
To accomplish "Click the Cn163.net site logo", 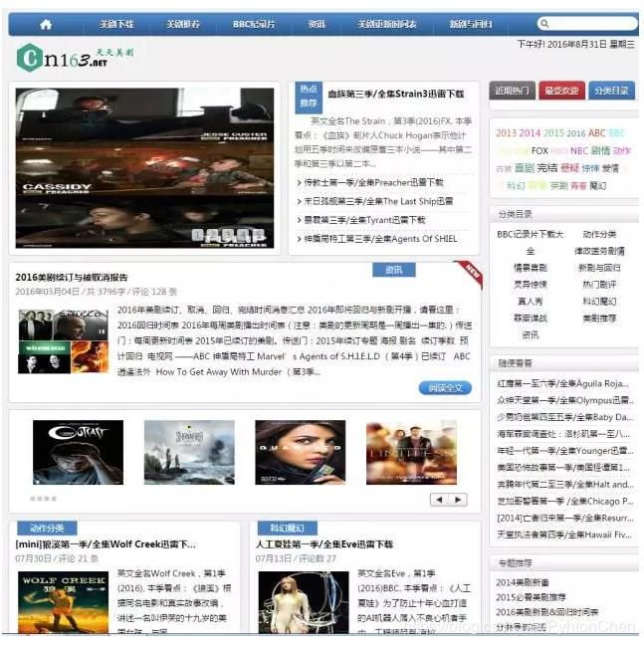I will point(74,59).
